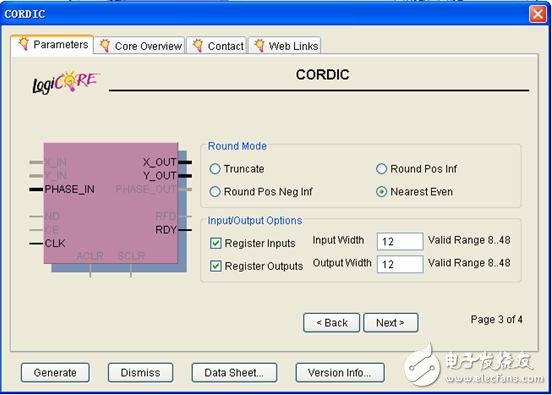Click the lightbulb icon on Contact tab
The width and height of the screenshot is (552, 395).
pos(198,45)
